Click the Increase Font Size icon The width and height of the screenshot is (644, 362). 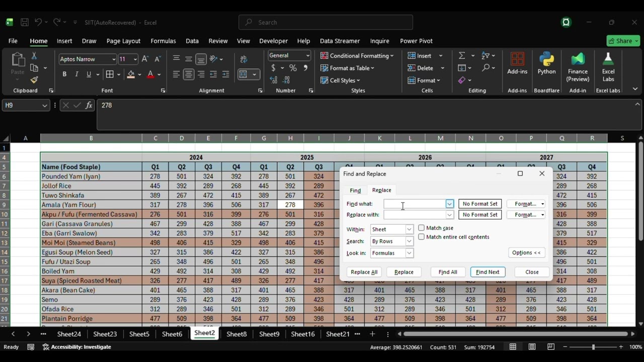point(145,59)
